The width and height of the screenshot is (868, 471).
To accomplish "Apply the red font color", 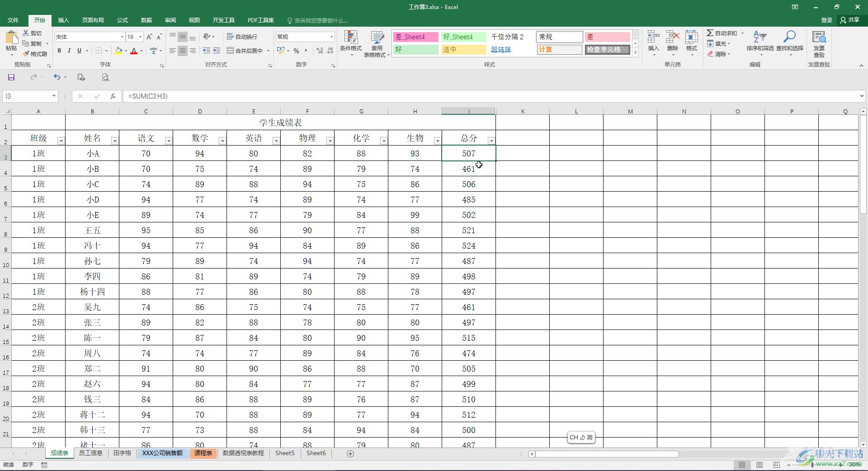I will [134, 51].
